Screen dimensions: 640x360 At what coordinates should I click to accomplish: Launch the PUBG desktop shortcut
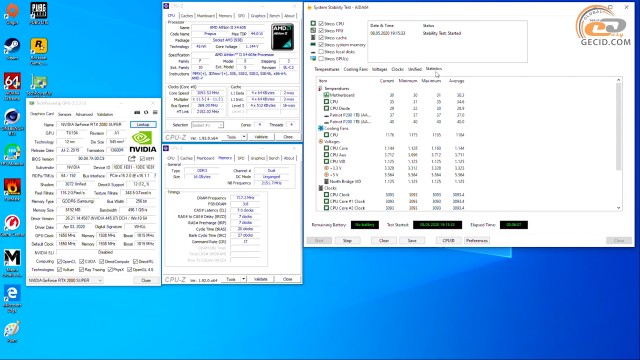point(39,14)
